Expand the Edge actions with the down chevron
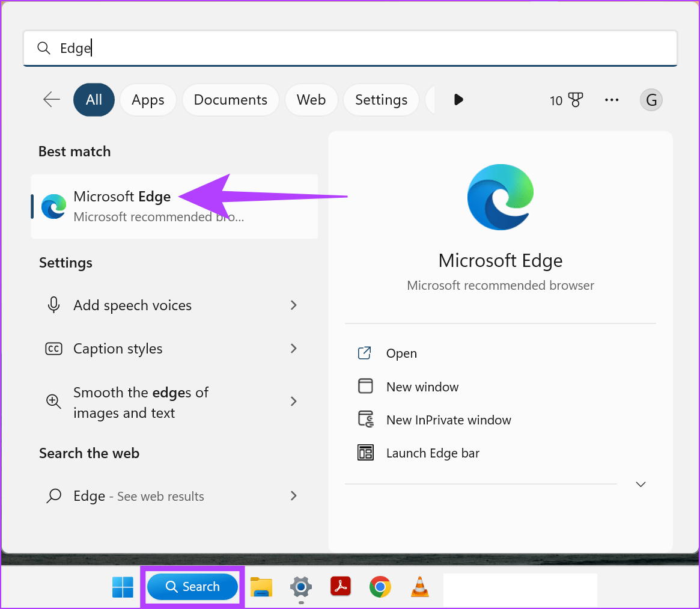The width and height of the screenshot is (700, 609). (641, 484)
